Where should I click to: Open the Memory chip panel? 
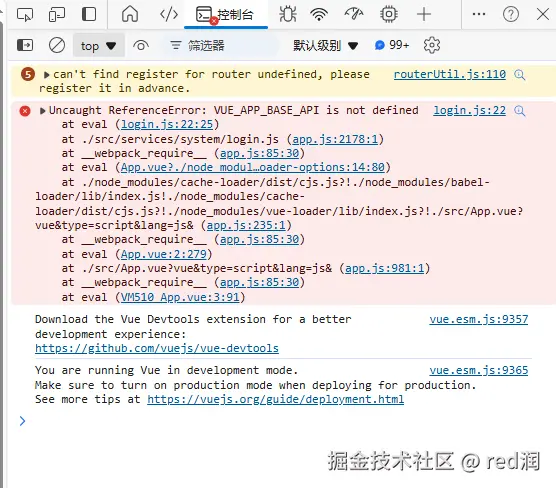[389, 15]
